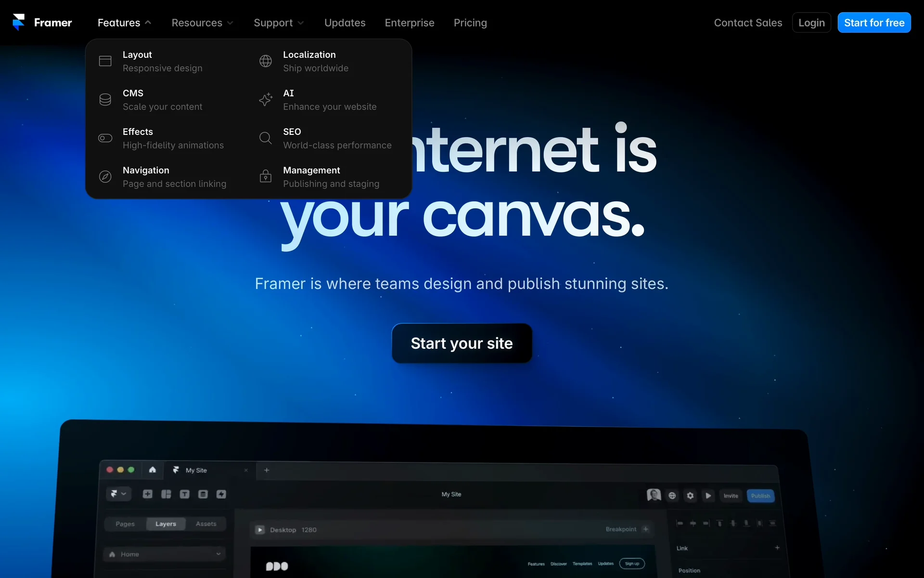Open the Pricing page
The height and width of the screenshot is (578, 924).
(x=470, y=23)
